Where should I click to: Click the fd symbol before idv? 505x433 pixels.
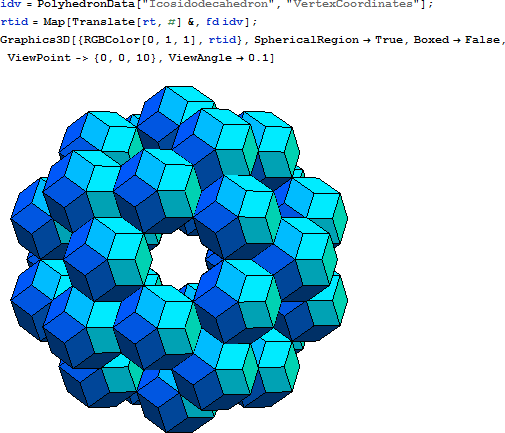(212, 22)
